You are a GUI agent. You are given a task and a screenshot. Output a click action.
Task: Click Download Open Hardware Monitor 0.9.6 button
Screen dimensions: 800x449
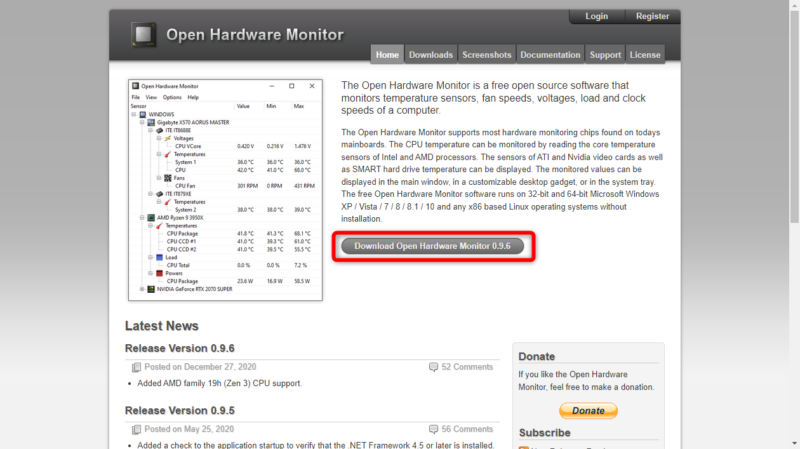(x=432, y=246)
